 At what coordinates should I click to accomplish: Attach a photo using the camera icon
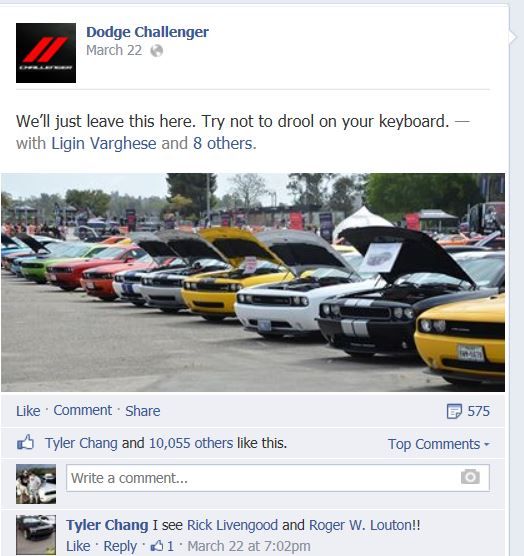(x=470, y=477)
